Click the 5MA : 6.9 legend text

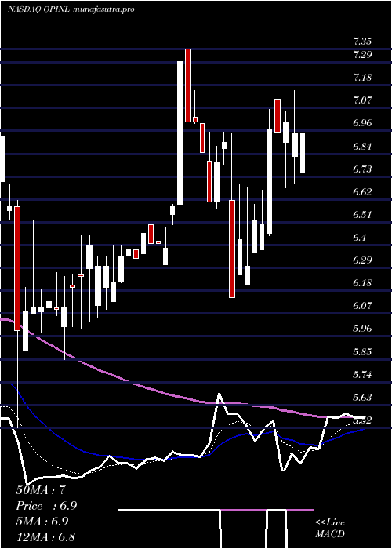pos(42,522)
